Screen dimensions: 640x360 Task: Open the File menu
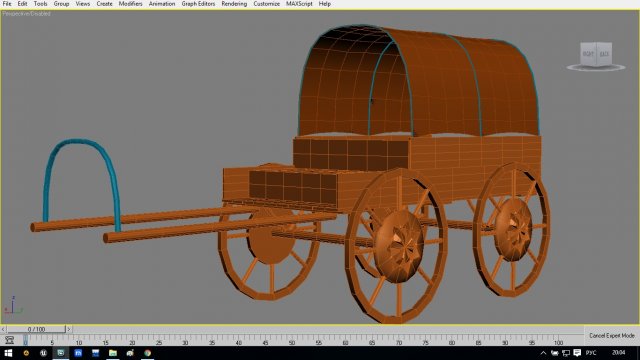(7, 4)
